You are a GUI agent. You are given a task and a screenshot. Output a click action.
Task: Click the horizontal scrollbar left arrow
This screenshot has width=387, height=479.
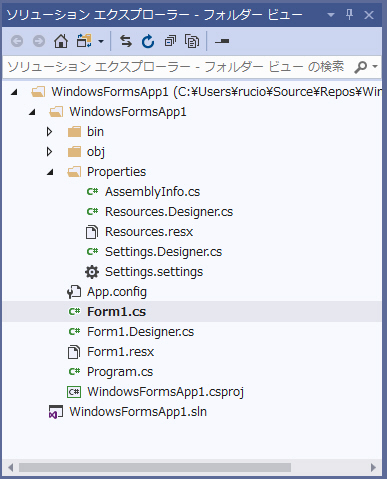(11, 467)
